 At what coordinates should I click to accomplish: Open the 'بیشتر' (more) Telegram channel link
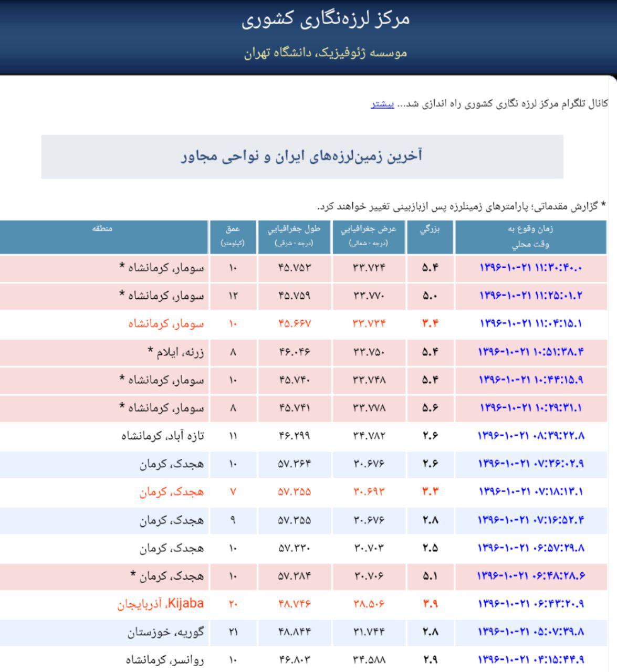pyautogui.click(x=382, y=103)
